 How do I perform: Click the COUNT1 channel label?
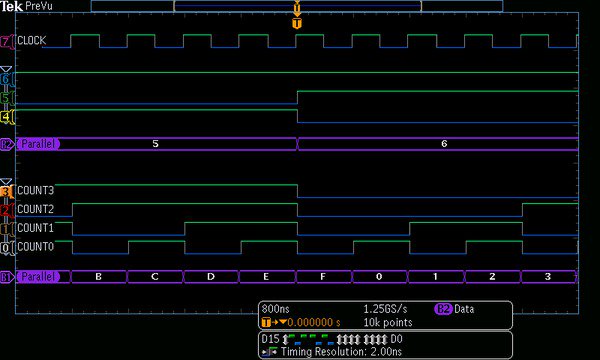tap(36, 228)
